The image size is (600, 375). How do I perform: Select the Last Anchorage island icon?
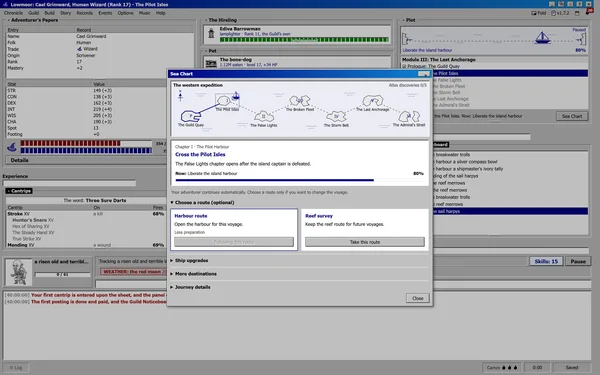point(373,101)
